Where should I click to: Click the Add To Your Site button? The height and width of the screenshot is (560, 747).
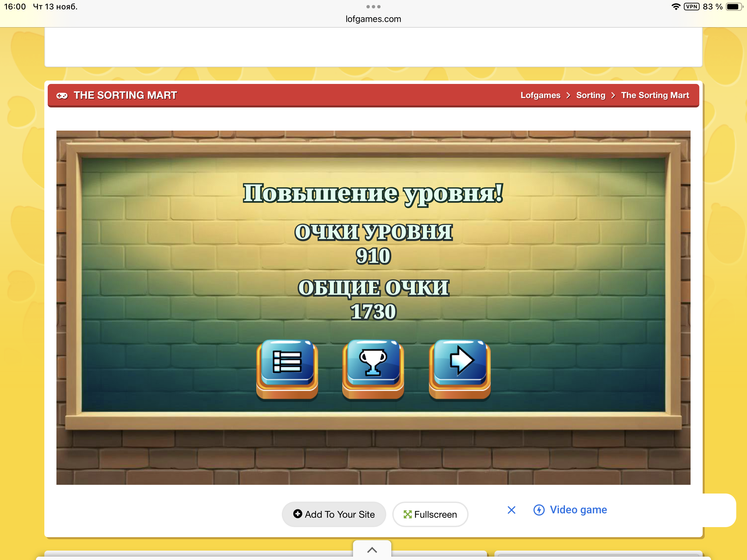(334, 514)
